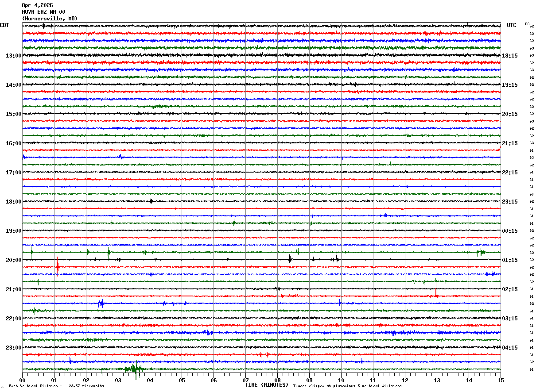The height and width of the screenshot is (392, 536).
Task: Click the Traces clipped footnote text
Action: (x=347, y=386)
